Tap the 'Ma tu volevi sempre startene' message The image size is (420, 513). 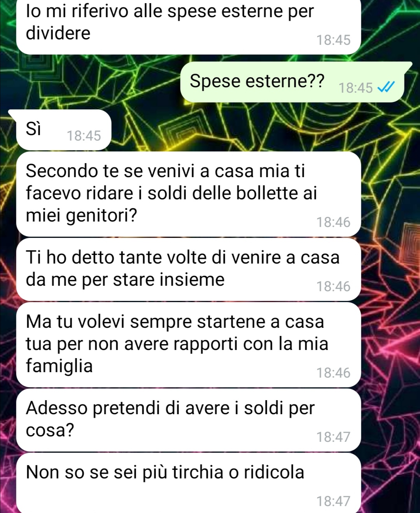[x=189, y=344]
